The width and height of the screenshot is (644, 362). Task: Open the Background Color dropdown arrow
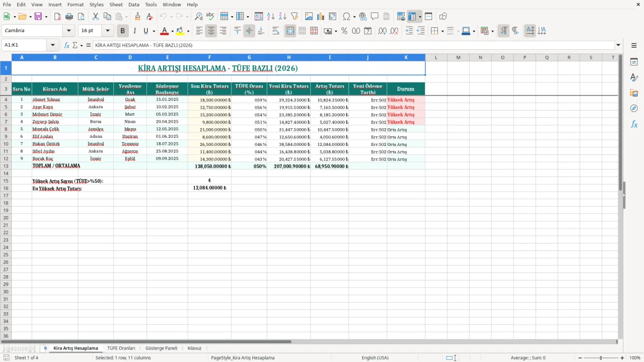coord(188,31)
